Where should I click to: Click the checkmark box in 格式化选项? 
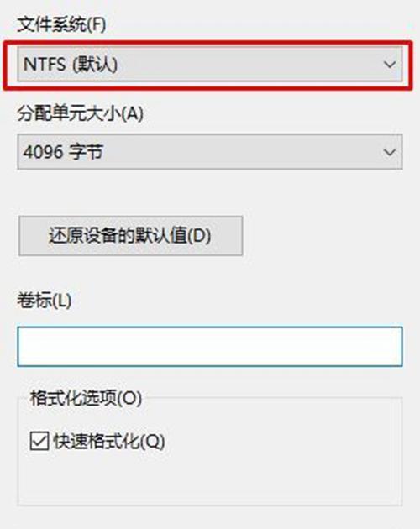pyautogui.click(x=39, y=441)
